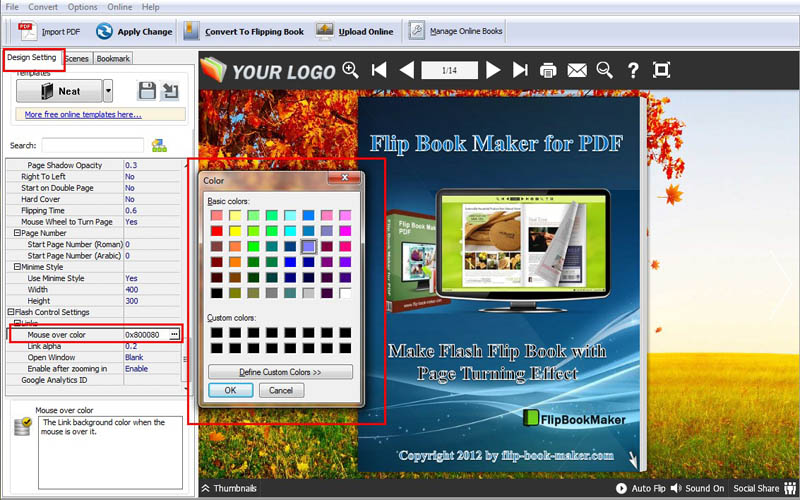Screen dimensions: 800x500
Task: Open the template dropdown arrow next to Neat
Action: 108,91
